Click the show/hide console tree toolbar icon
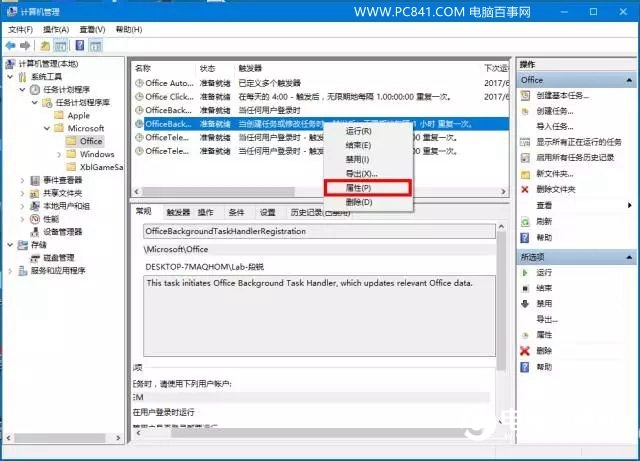640x461 pixels. tap(60, 46)
